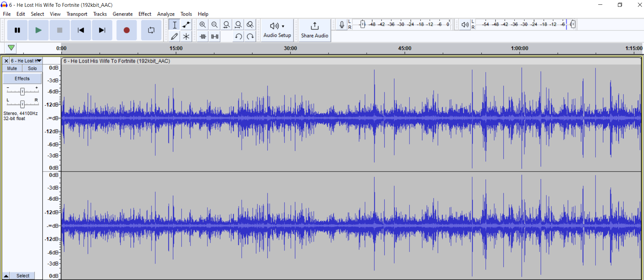Stop playback with the Stop button
Screen dimensions: 644x280
click(60, 30)
